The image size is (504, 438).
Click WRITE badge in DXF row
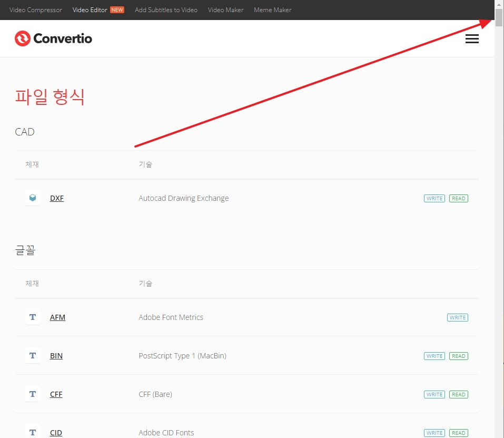pos(434,198)
